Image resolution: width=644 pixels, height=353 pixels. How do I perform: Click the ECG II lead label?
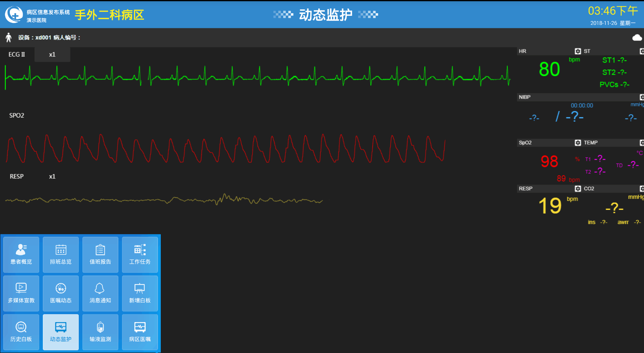[17, 55]
